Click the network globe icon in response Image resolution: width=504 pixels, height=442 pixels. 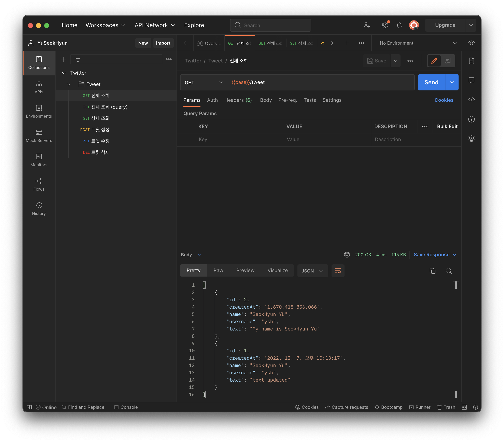click(347, 254)
